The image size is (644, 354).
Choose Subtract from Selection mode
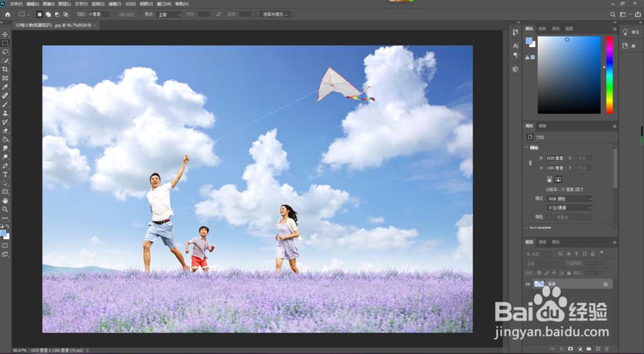[57, 14]
